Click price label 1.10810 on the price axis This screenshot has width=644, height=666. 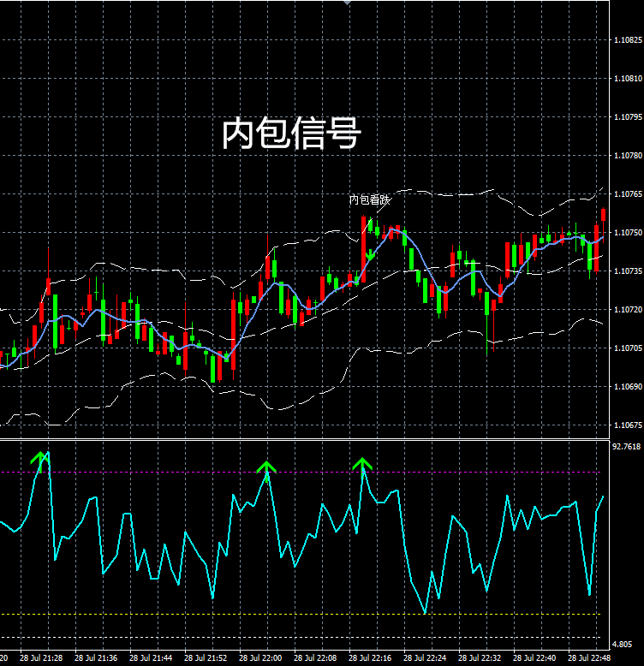tap(629, 79)
